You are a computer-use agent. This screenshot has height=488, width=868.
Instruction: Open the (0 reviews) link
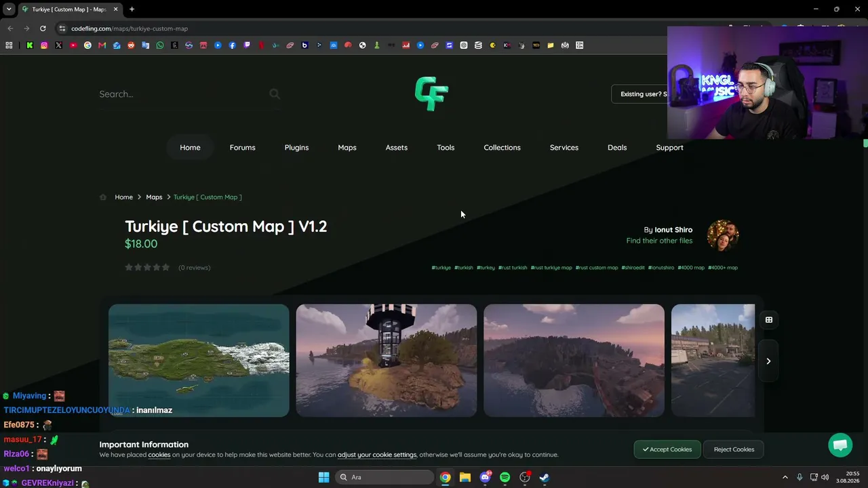(194, 268)
